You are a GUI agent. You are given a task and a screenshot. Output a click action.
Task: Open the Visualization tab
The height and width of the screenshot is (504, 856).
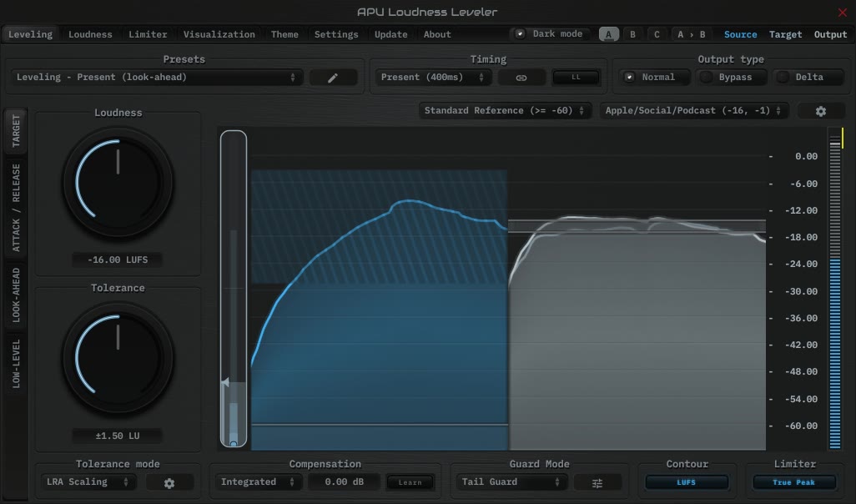[x=219, y=34]
